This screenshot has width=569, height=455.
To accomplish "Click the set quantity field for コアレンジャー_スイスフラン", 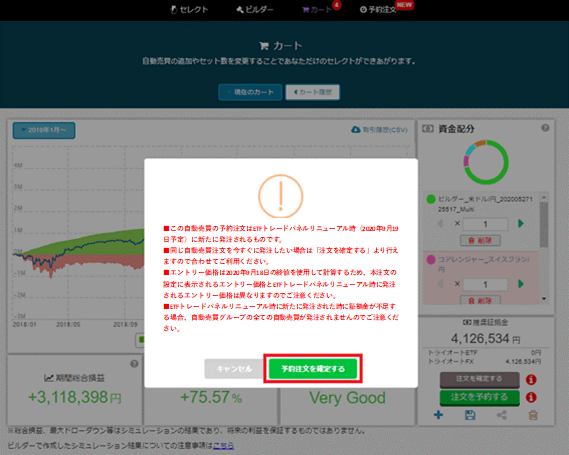I will [x=485, y=284].
